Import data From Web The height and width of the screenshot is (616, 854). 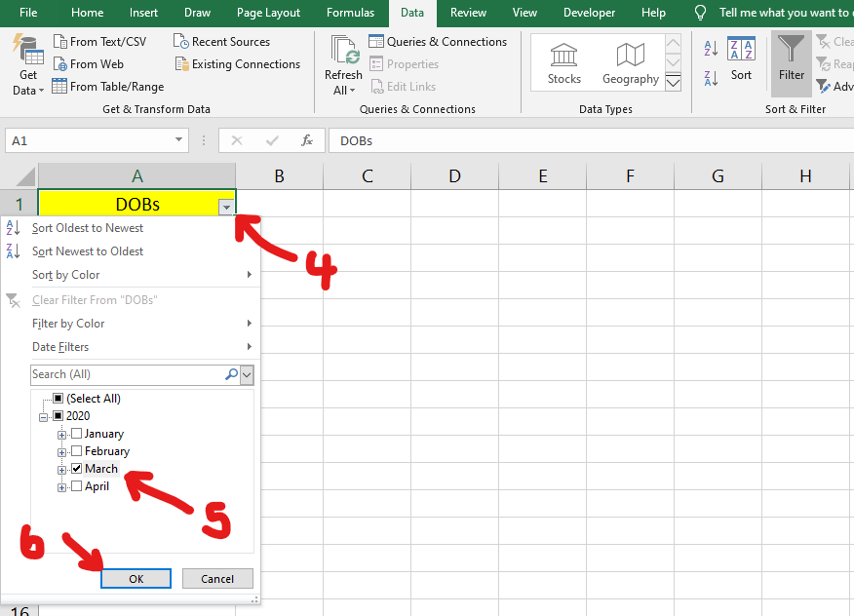tap(89, 64)
